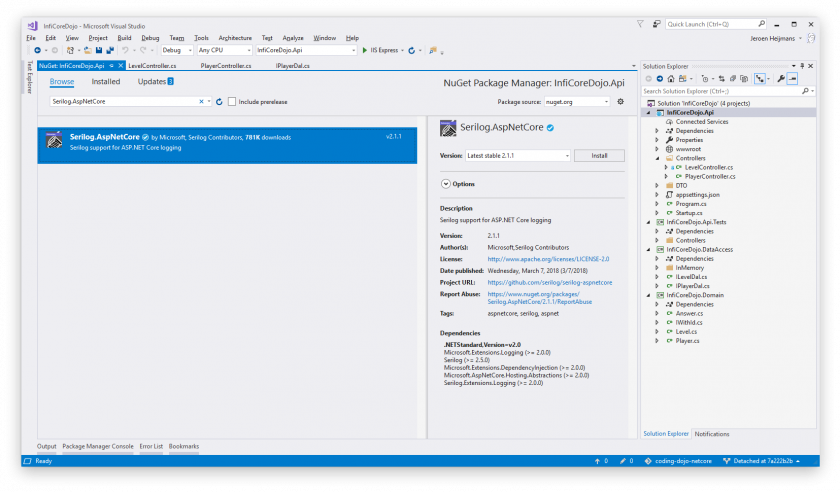The height and width of the screenshot is (492, 840).
Task: Toggle Preview Selected Items in Solution Explorer
Action: point(792,79)
